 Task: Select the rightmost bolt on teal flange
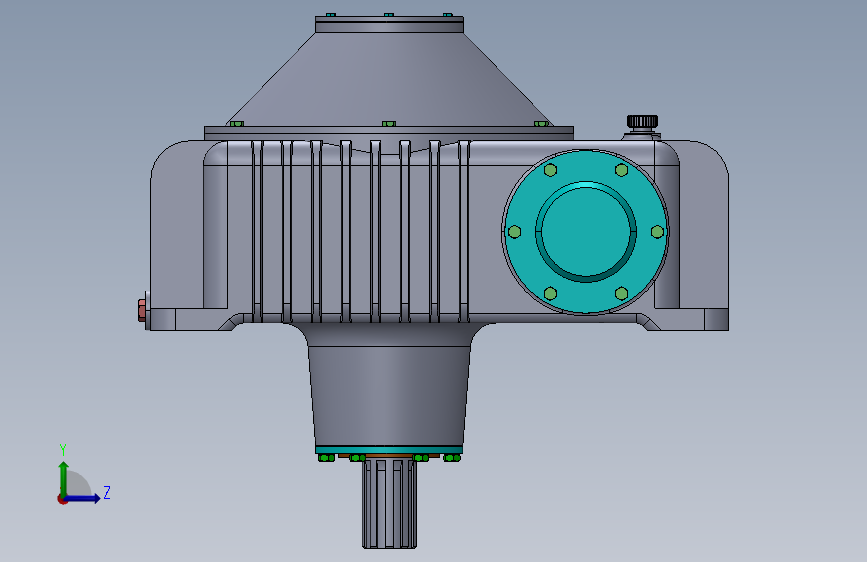tap(657, 232)
